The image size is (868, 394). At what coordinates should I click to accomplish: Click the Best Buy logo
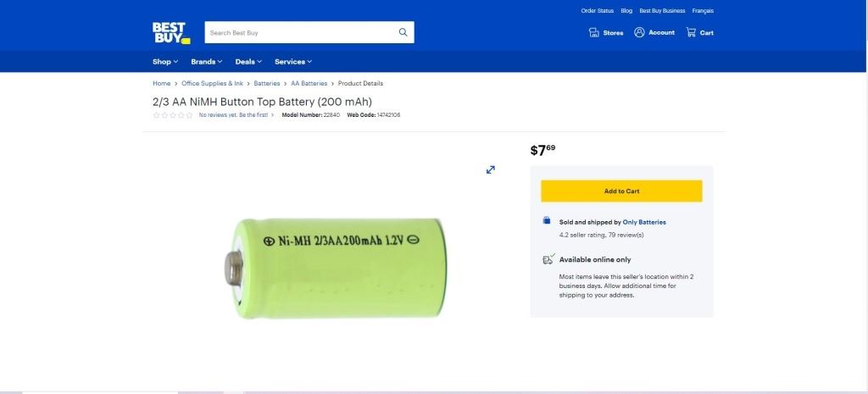(x=171, y=32)
